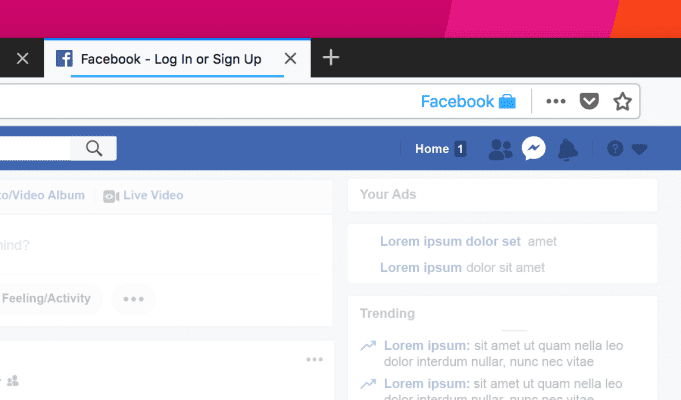Screen dimensions: 681x400
Task: Save page to Pocket
Action: point(589,102)
